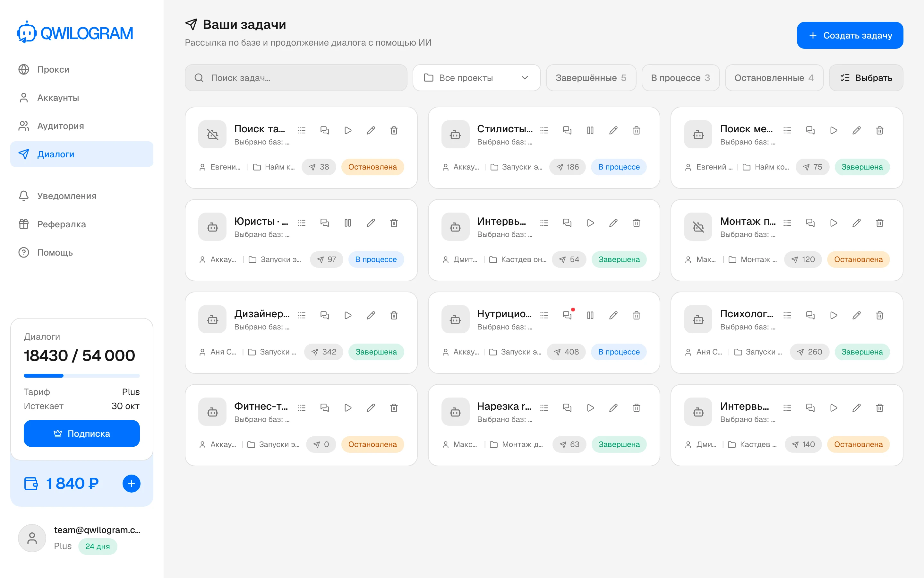Open Аудитория section
The width and height of the screenshot is (924, 578).
(x=82, y=126)
